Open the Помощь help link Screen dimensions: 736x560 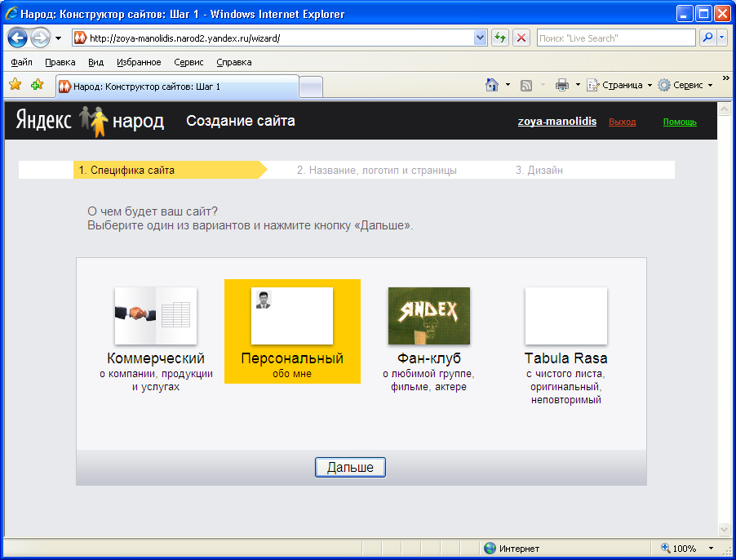coord(680,122)
